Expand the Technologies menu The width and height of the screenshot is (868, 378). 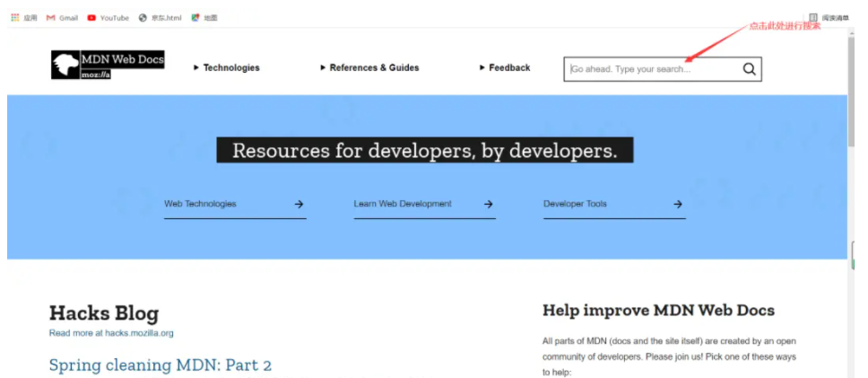point(226,67)
